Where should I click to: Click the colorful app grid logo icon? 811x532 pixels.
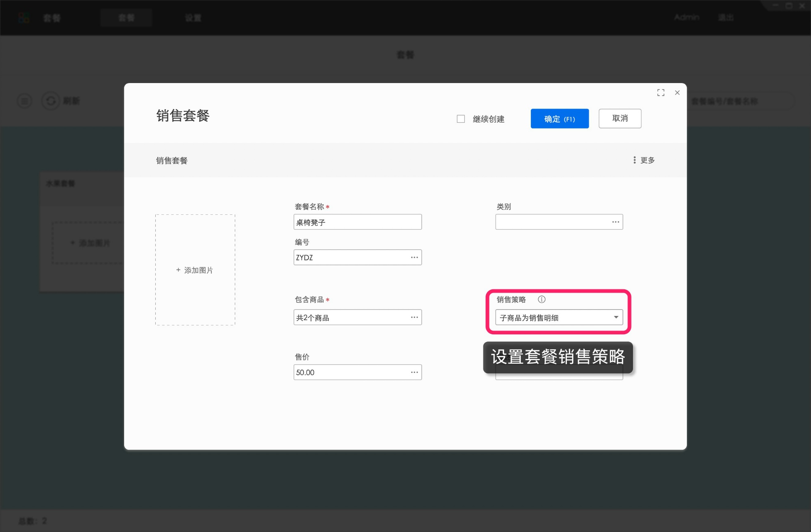(x=24, y=17)
